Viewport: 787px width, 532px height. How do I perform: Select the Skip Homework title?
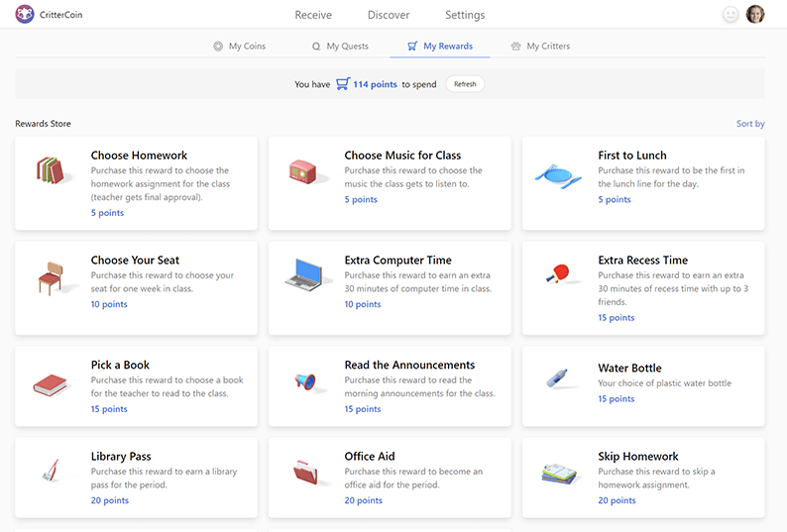(638, 457)
